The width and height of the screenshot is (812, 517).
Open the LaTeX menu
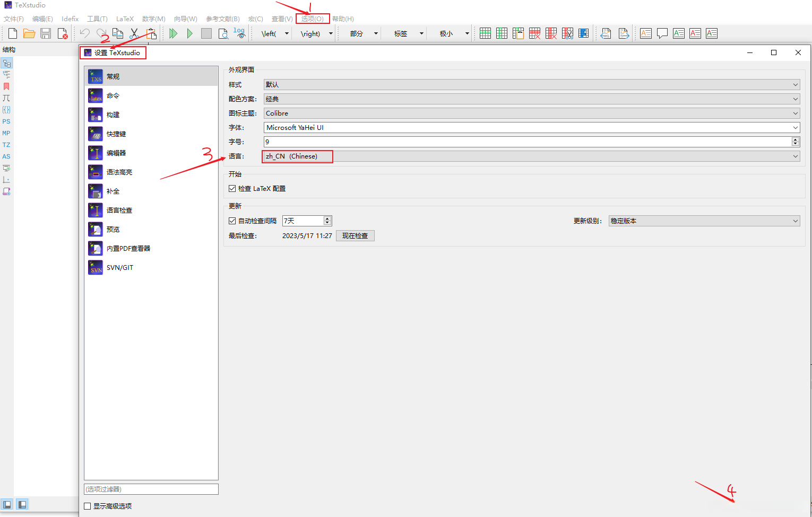[125, 19]
